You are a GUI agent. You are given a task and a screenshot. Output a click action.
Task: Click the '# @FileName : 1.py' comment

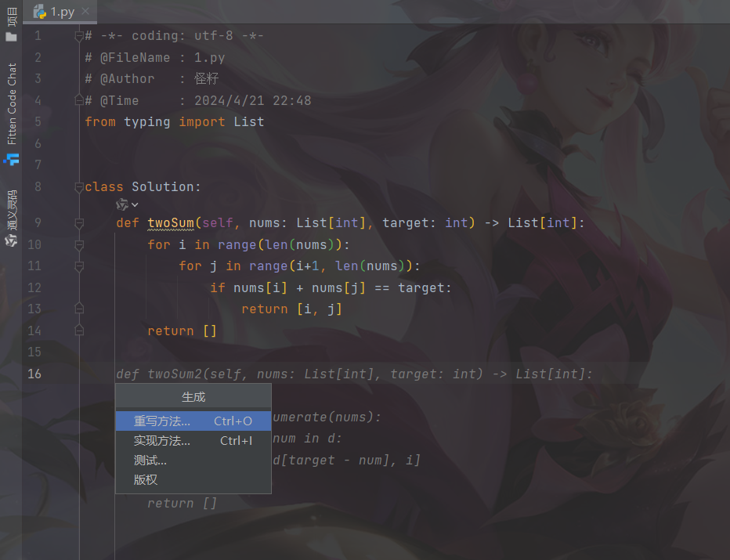pos(155,58)
